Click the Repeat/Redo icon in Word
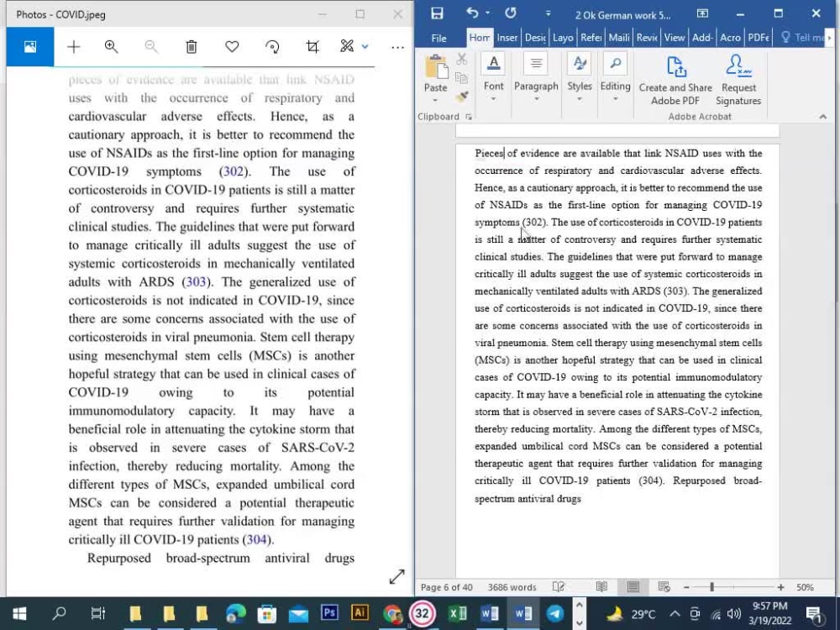The width and height of the screenshot is (840, 630). (x=511, y=13)
